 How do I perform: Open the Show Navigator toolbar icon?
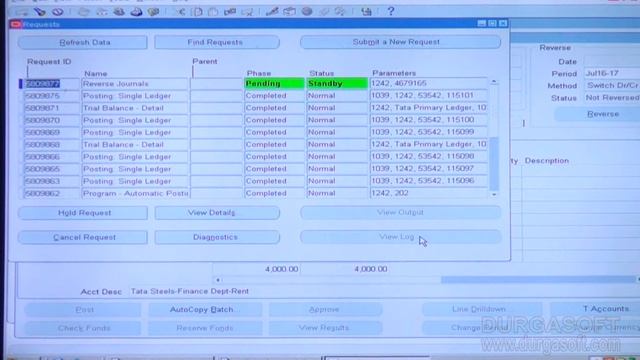click(58, 11)
